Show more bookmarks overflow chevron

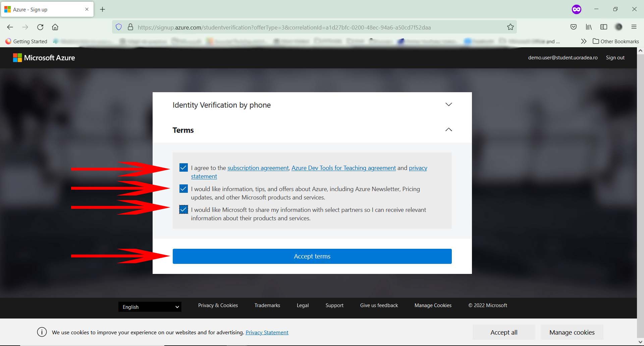[x=584, y=41]
